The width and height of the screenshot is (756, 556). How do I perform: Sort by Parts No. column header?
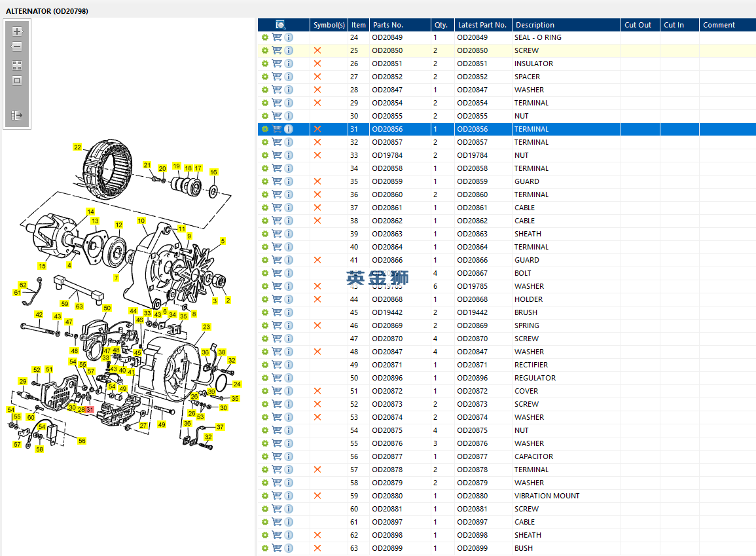pos(388,25)
